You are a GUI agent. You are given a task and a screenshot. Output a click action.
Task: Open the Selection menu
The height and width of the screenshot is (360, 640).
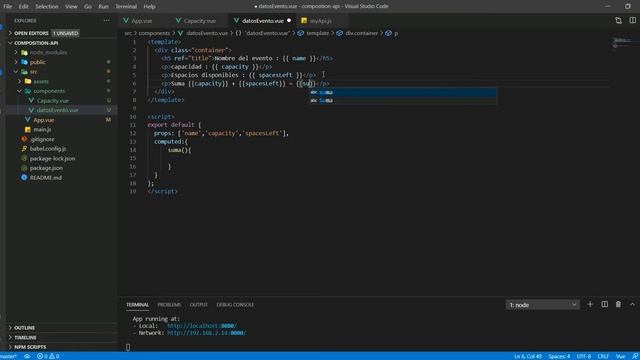pyautogui.click(x=47, y=6)
